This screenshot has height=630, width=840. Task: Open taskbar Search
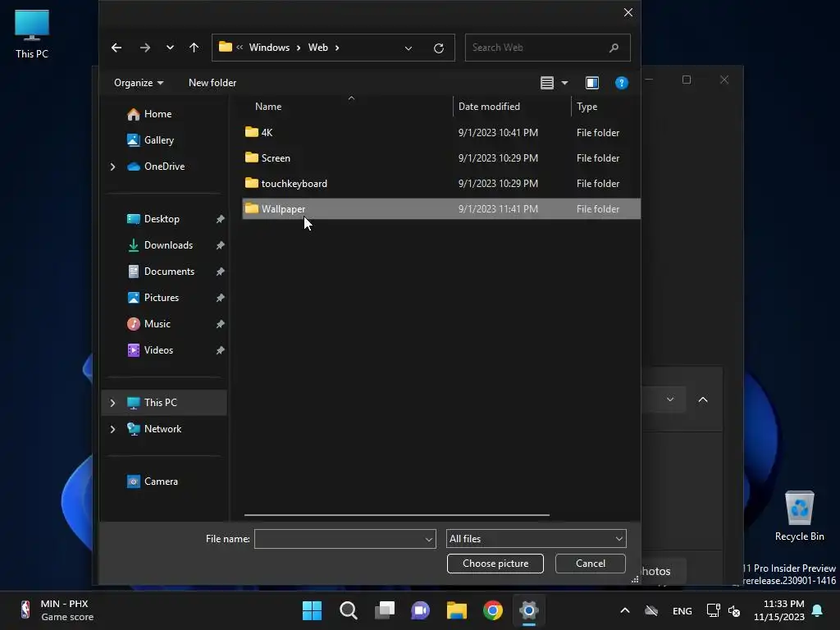pos(348,610)
